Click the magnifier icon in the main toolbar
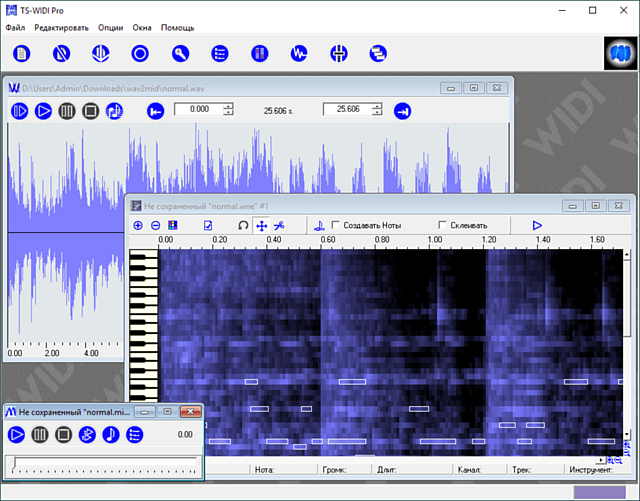The image size is (640, 501). click(181, 53)
